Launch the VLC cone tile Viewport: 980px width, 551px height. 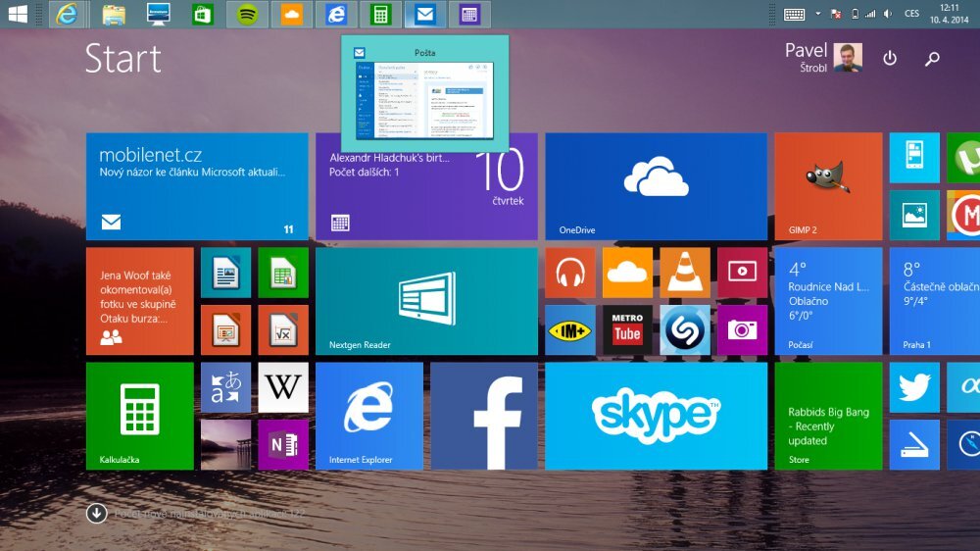tap(685, 273)
